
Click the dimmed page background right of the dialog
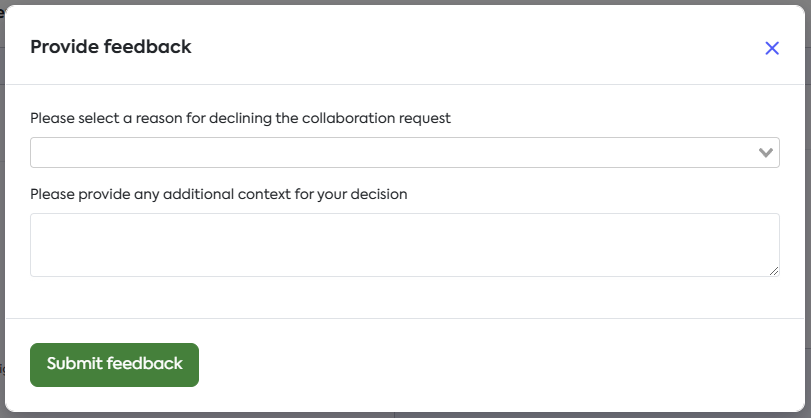[x=808, y=200]
